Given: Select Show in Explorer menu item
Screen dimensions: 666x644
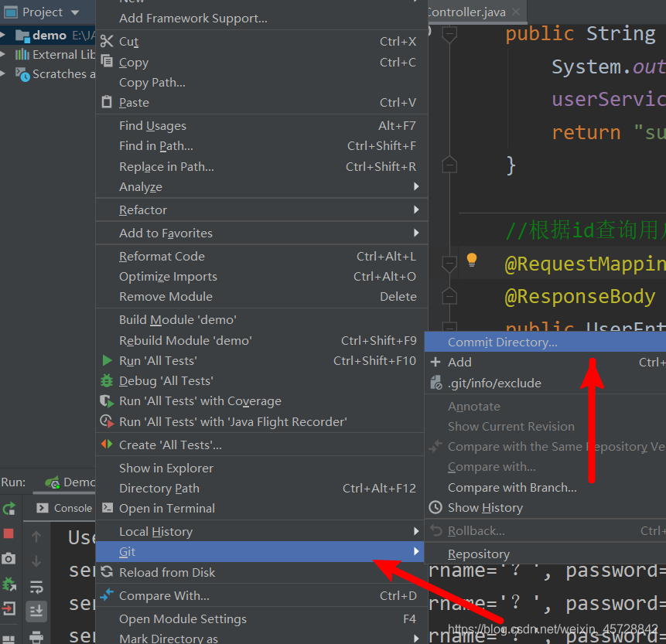Looking at the screenshot, I should 261,468.
